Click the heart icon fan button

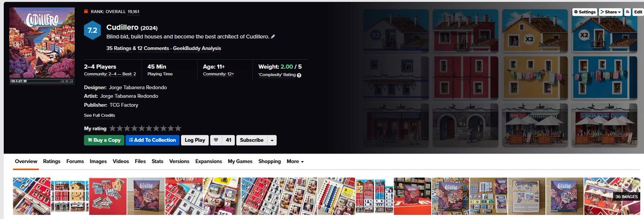216,140
